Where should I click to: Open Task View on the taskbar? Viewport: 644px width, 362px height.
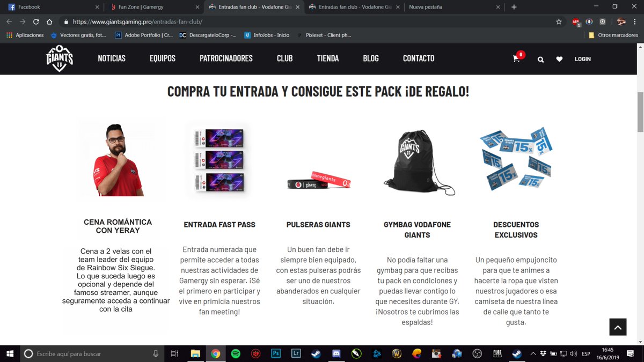coord(174,353)
